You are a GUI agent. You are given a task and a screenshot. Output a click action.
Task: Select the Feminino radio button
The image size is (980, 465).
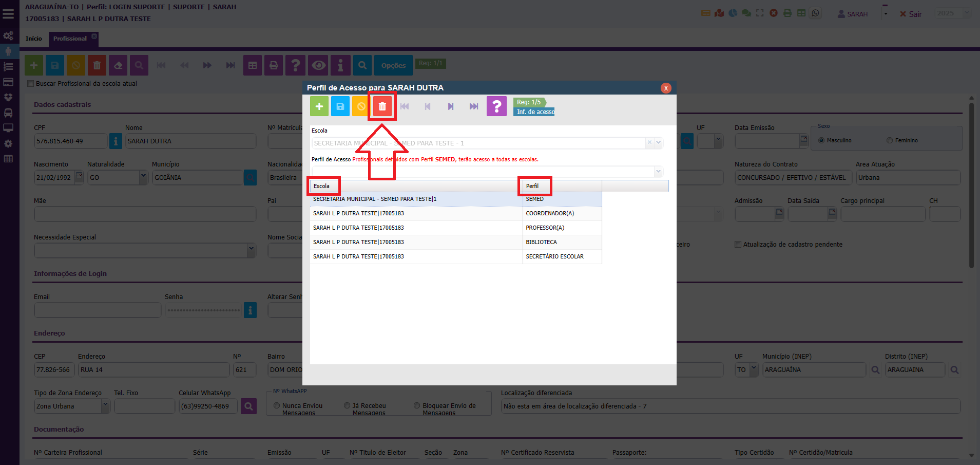(x=890, y=140)
